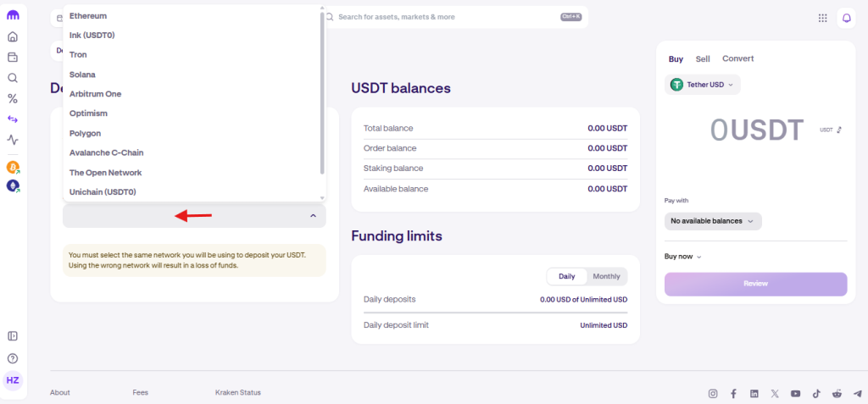868x404 pixels.
Task: Open Kraken Instagram page
Action: pos(713,394)
